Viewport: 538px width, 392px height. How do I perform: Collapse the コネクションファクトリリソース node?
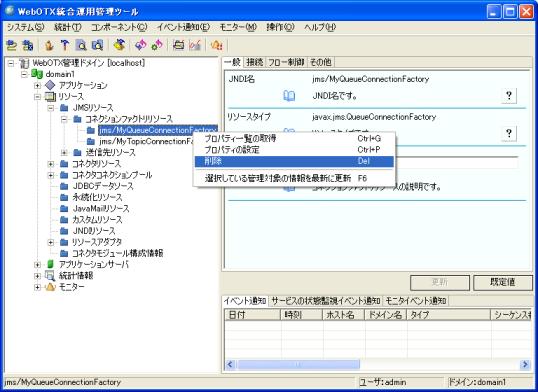point(64,119)
